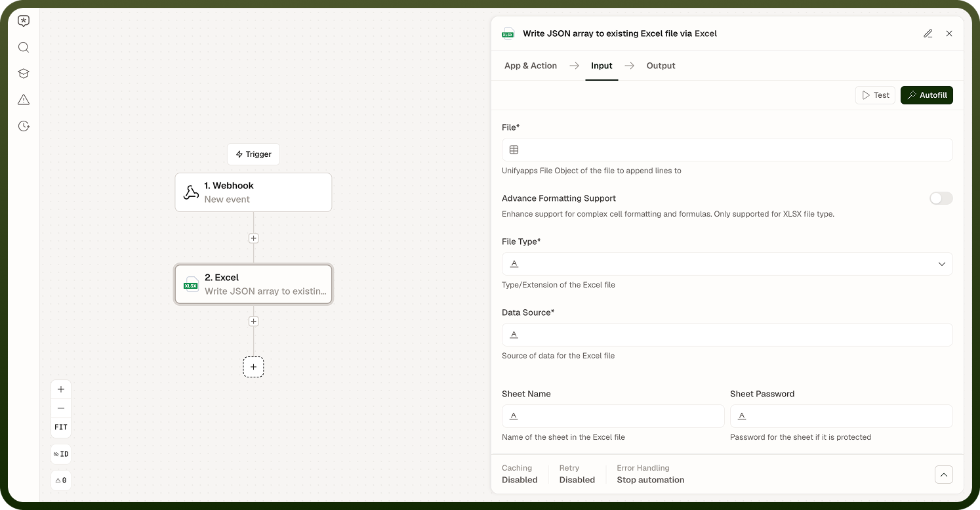Click the XLSX icon in the panel header
The height and width of the screenshot is (510, 980).
(508, 33)
